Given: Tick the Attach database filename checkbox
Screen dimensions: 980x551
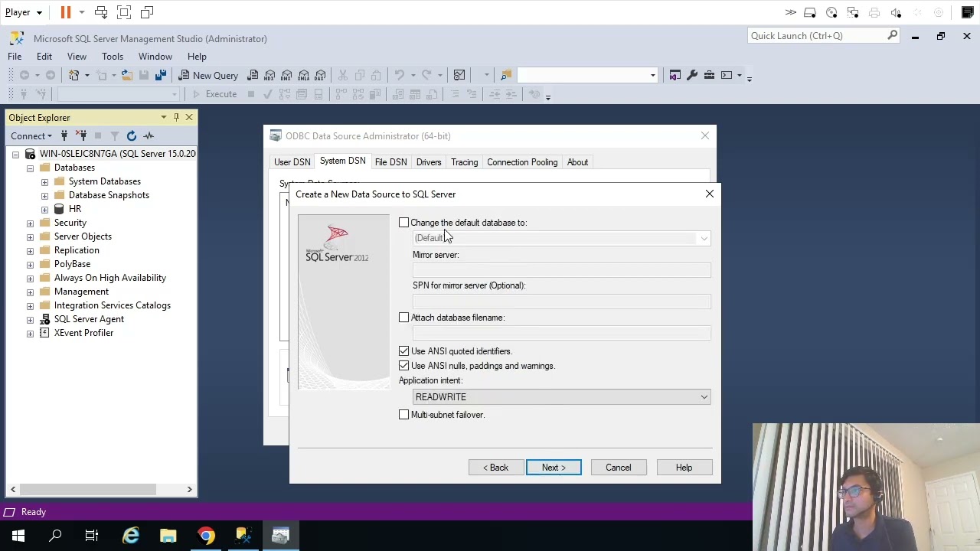Looking at the screenshot, I should (404, 318).
